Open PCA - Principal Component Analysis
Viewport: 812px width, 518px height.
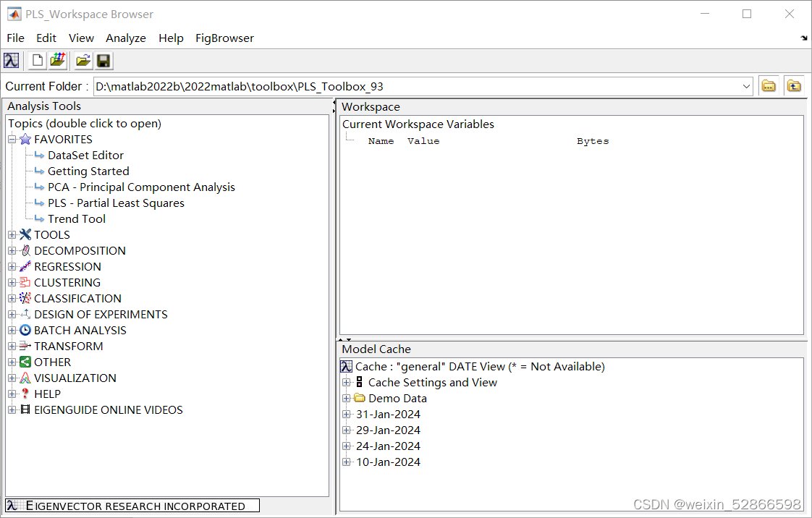pyautogui.click(x=142, y=187)
